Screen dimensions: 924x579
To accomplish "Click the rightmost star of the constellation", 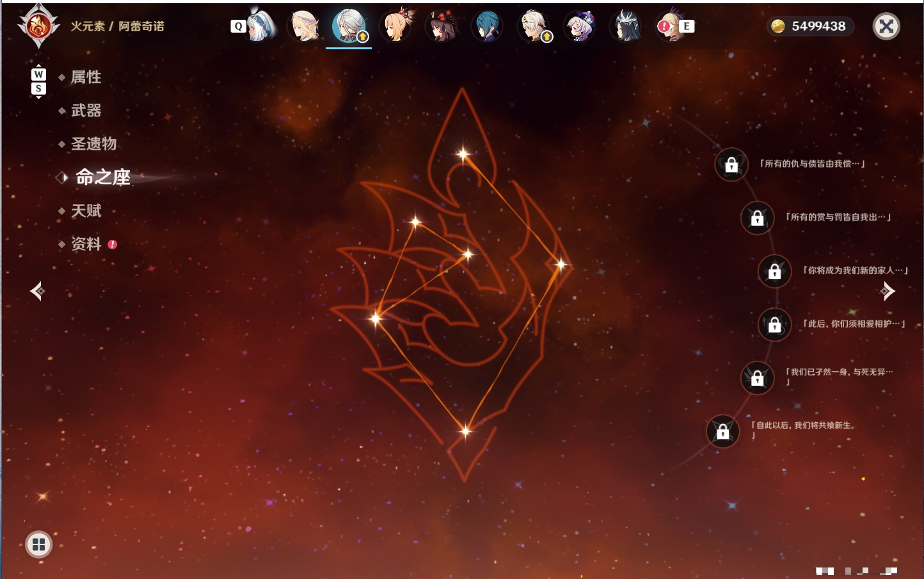I will (561, 264).
